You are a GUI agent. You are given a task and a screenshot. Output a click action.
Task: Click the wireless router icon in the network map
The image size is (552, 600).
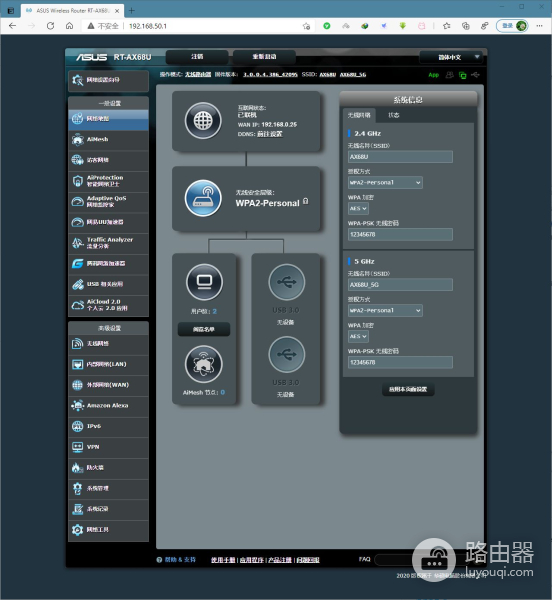point(203,199)
